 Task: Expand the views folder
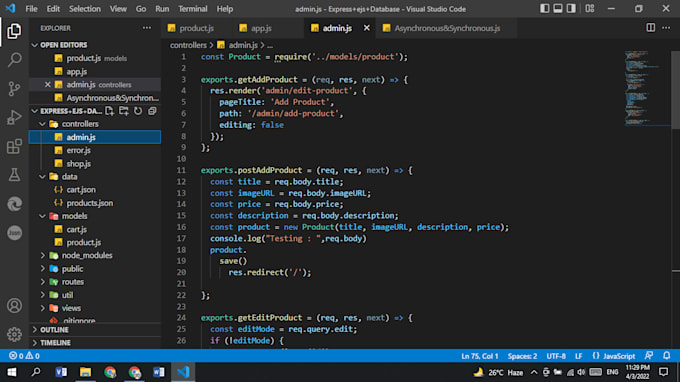pyautogui.click(x=42, y=308)
